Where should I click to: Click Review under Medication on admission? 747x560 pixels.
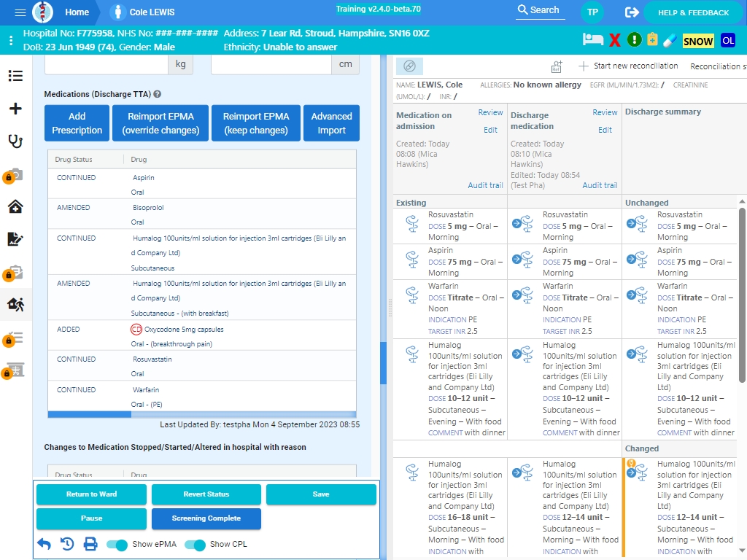[x=490, y=112]
